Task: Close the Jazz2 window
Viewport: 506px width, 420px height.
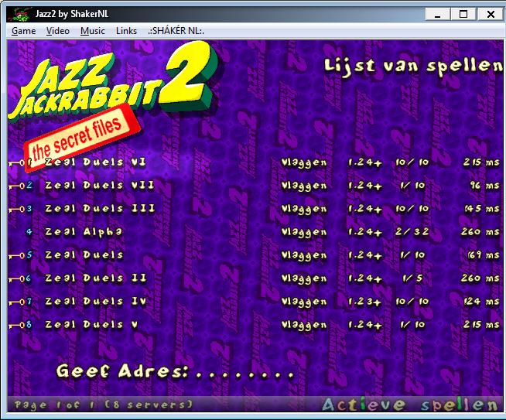Action: coord(491,14)
